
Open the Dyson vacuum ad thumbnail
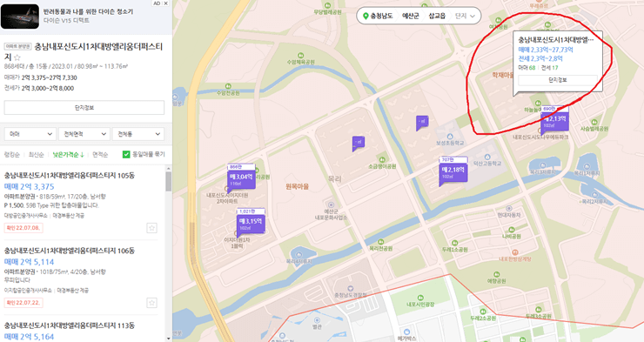click(x=20, y=17)
